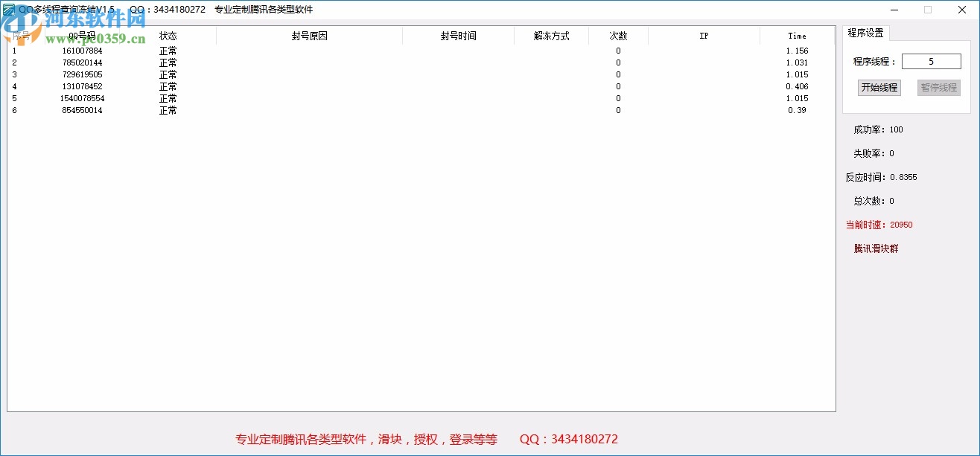Screen dimensions: 980x456
Task: Click the 封号时间 column header
Action: point(457,35)
